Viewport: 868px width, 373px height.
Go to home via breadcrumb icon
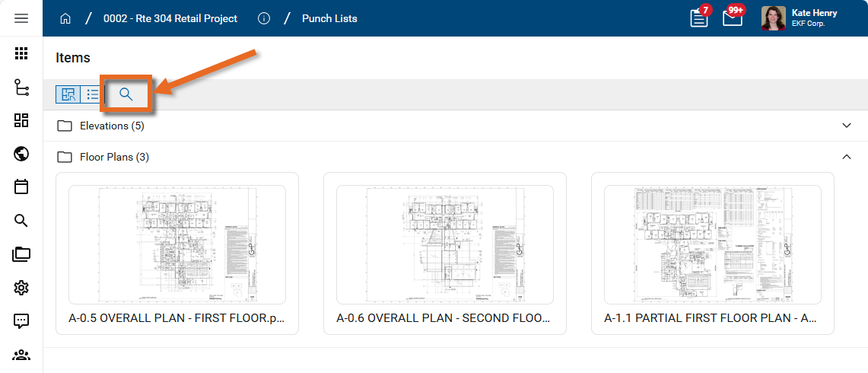tap(65, 18)
